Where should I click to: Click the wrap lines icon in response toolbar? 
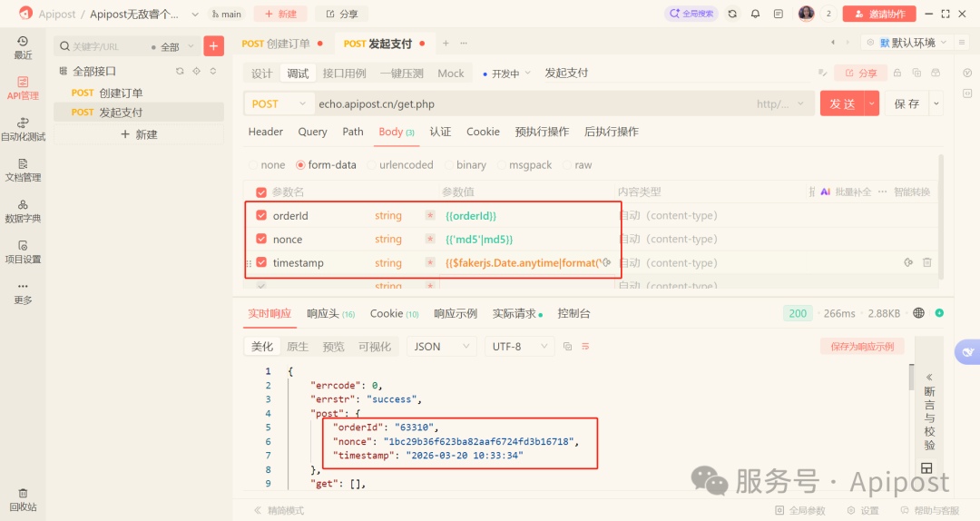pyautogui.click(x=585, y=346)
